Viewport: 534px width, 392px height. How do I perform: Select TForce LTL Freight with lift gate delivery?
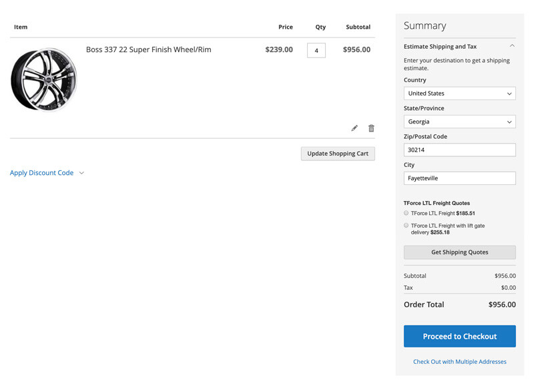[x=406, y=225]
